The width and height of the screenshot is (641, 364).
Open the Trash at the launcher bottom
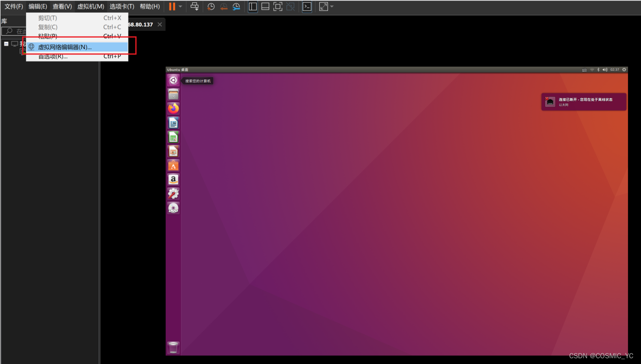click(x=173, y=347)
